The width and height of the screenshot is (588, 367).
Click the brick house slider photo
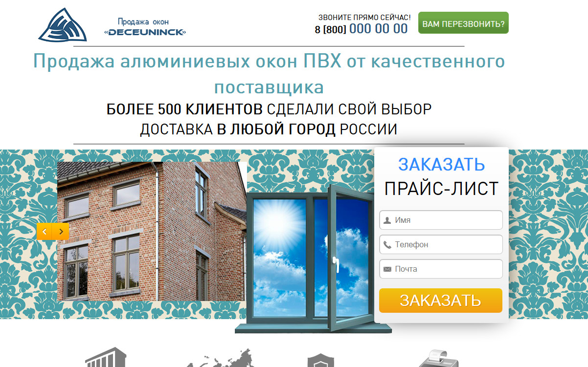[x=152, y=231]
